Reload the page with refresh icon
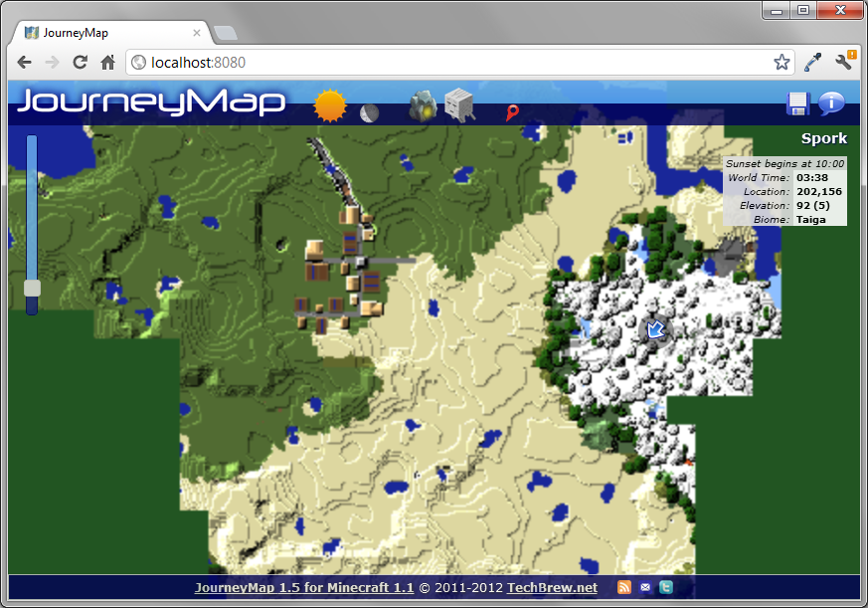 (80, 61)
